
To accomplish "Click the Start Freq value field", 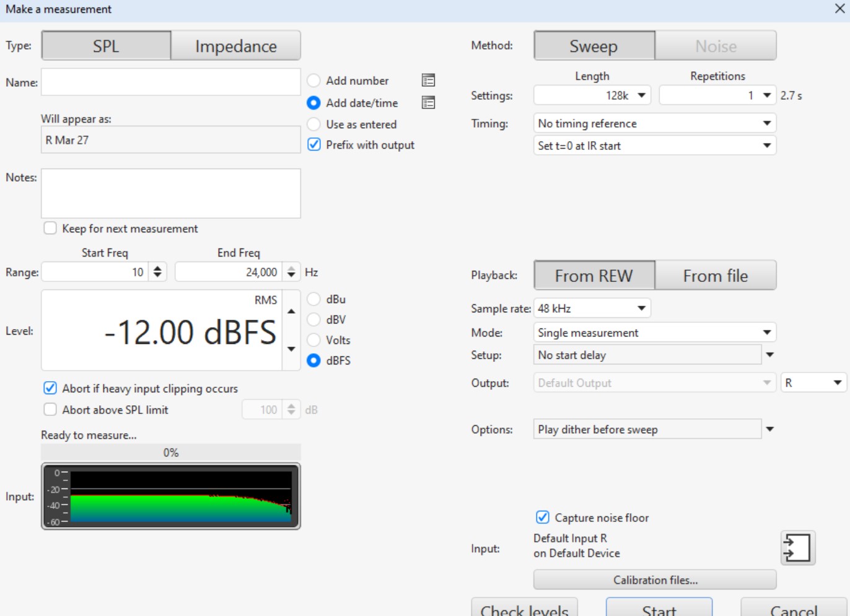I will (x=95, y=272).
